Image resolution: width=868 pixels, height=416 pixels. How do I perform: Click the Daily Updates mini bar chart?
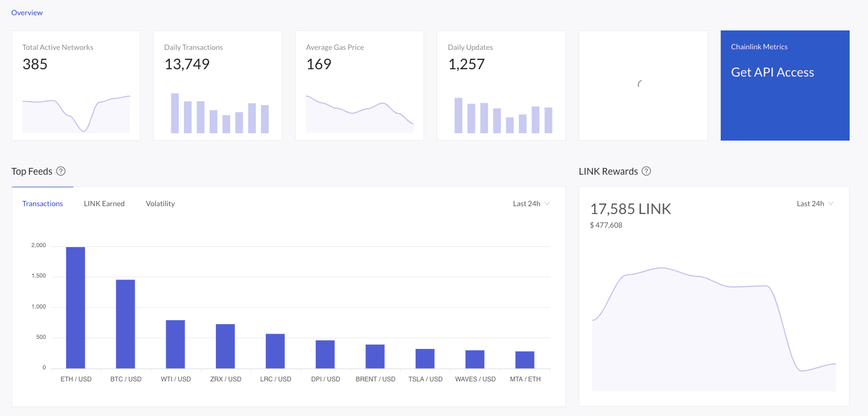503,115
